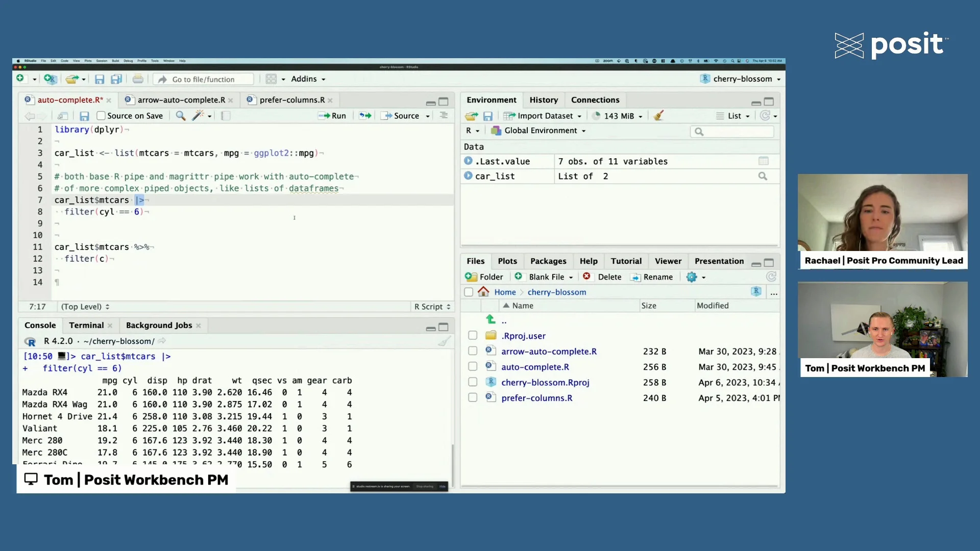Check the box next to prefer-columns.R file
The height and width of the screenshot is (551, 980).
click(473, 397)
